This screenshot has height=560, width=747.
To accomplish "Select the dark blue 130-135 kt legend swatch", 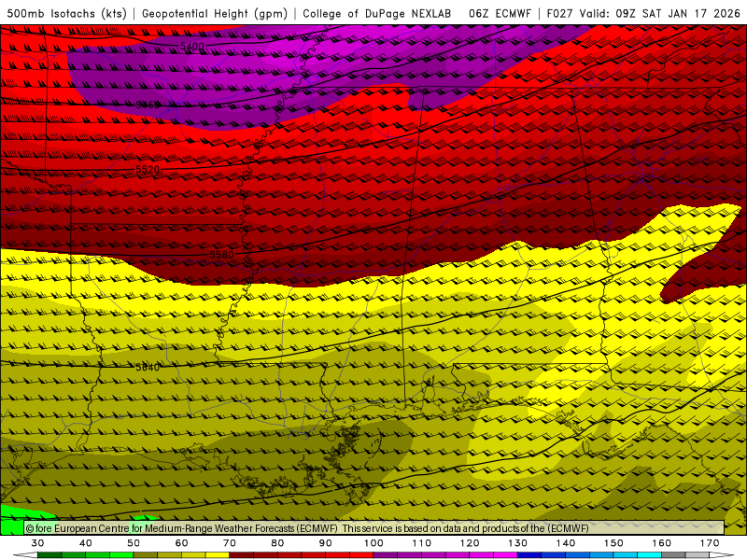I will (529, 555).
